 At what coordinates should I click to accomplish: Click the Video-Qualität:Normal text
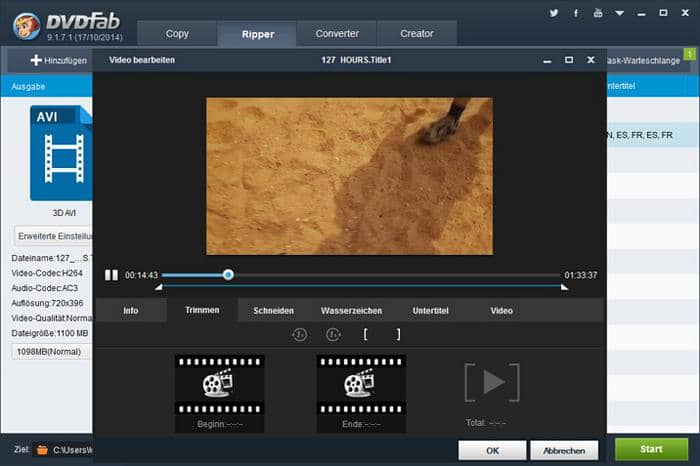pyautogui.click(x=51, y=318)
